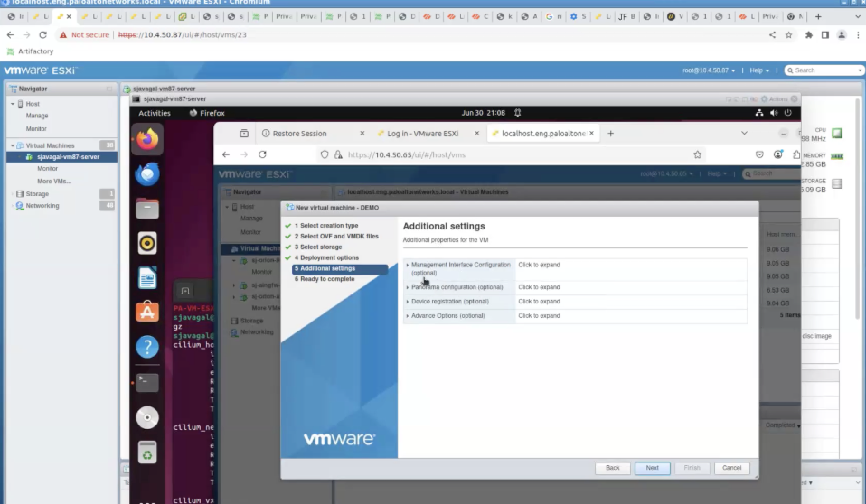Screen dimensions: 866x504
Task: Open the Chromium profile avatar menu
Action: 842,35
